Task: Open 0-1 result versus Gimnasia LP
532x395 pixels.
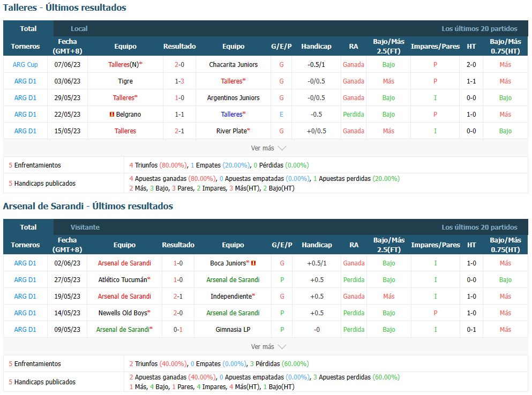Action: [178, 330]
